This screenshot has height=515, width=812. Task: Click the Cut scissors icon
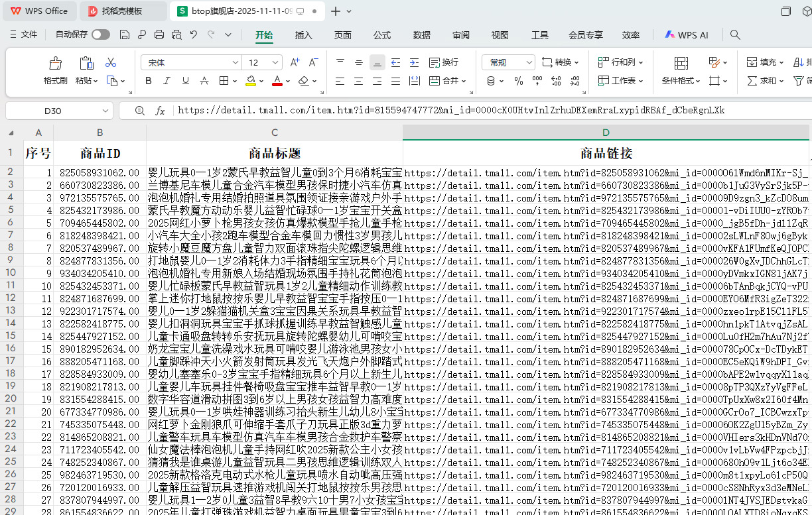point(111,62)
